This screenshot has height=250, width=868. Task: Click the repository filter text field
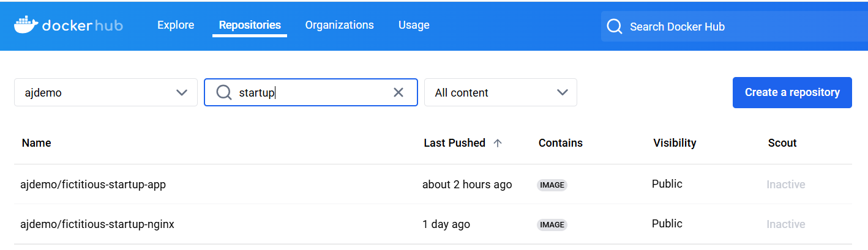click(311, 92)
